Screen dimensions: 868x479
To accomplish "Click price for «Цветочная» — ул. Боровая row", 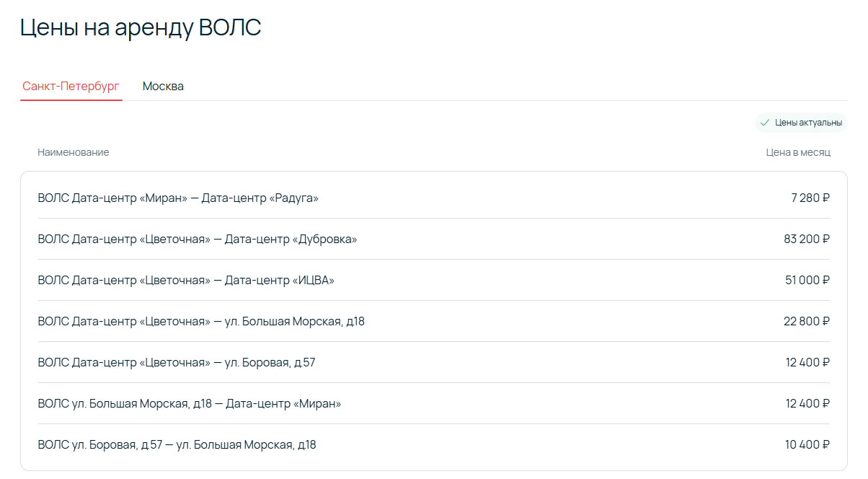I will tap(807, 362).
